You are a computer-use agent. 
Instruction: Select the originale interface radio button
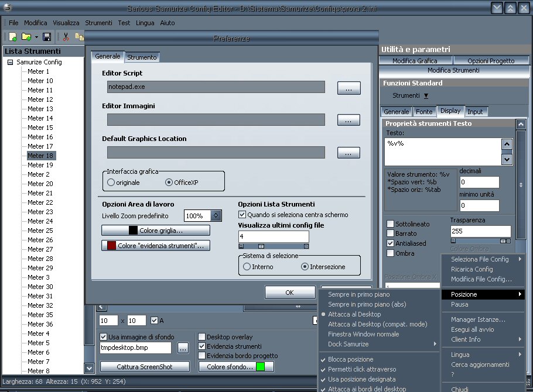pos(111,183)
